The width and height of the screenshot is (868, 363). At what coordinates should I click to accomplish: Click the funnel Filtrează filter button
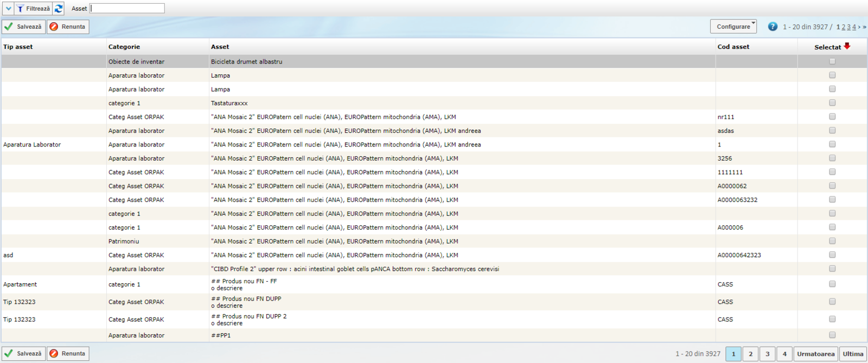click(x=33, y=9)
